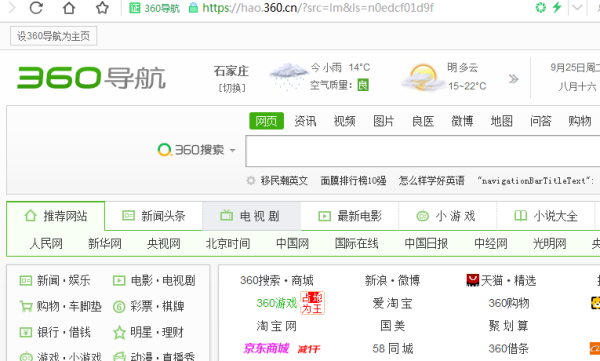Click the forward navigation arrow
600x361 pixels.
12,7
